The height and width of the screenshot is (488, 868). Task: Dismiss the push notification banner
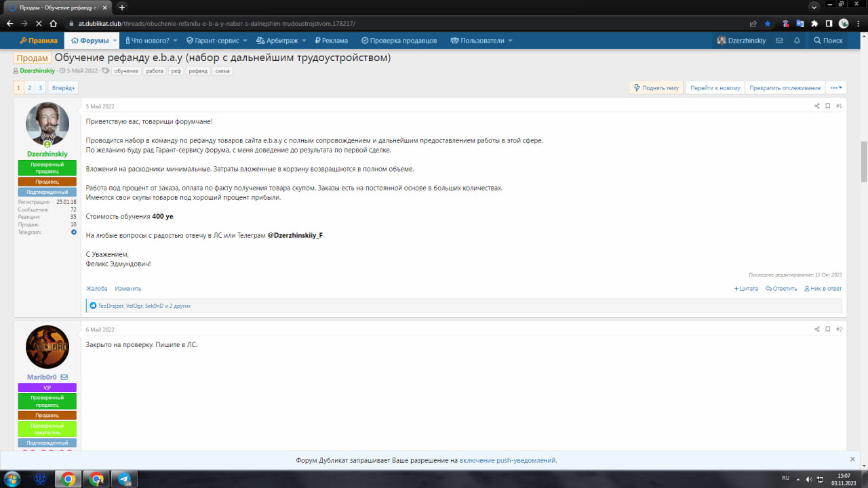point(852,460)
